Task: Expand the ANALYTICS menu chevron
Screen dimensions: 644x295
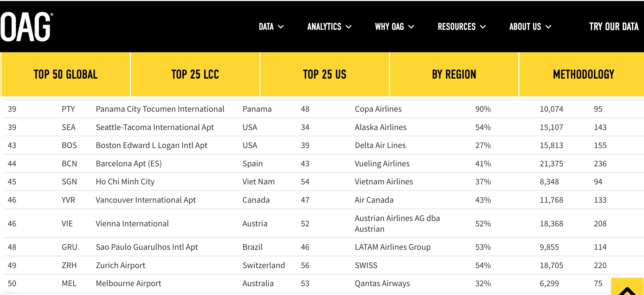Action: (349, 27)
